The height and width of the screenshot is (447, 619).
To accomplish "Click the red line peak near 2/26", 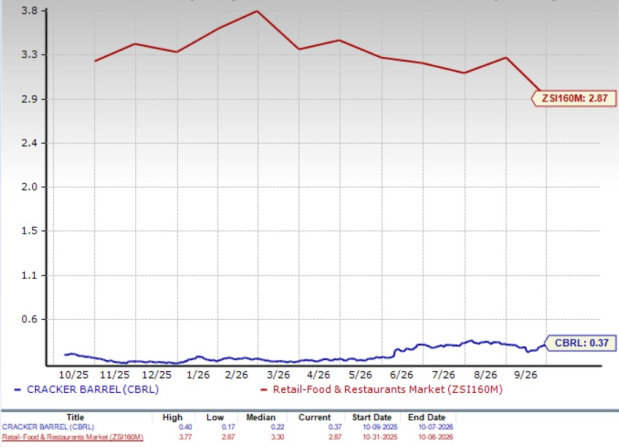I will click(257, 11).
